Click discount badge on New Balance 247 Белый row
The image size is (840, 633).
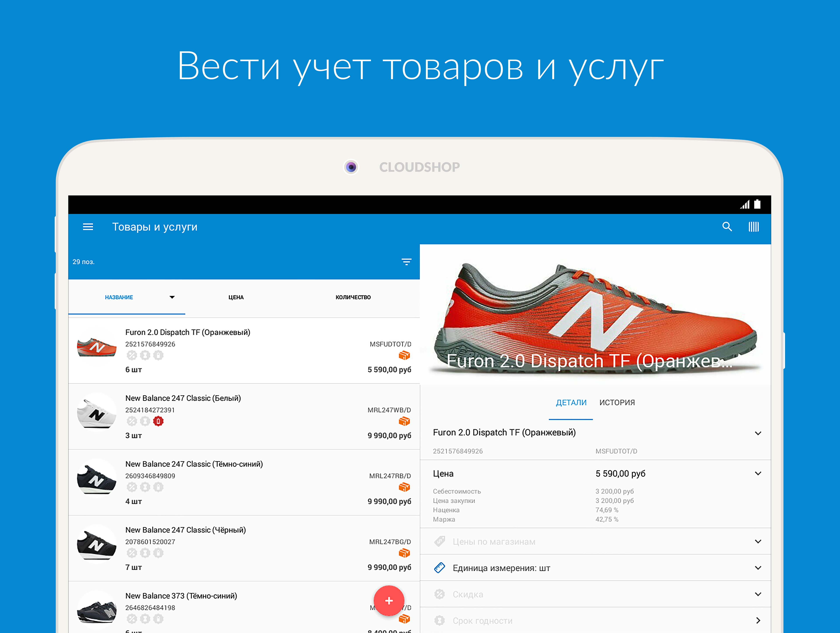[x=132, y=421]
